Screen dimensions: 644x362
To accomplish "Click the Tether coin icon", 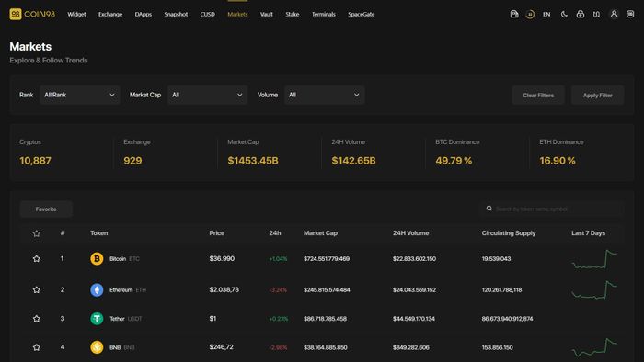I will 97,319.
